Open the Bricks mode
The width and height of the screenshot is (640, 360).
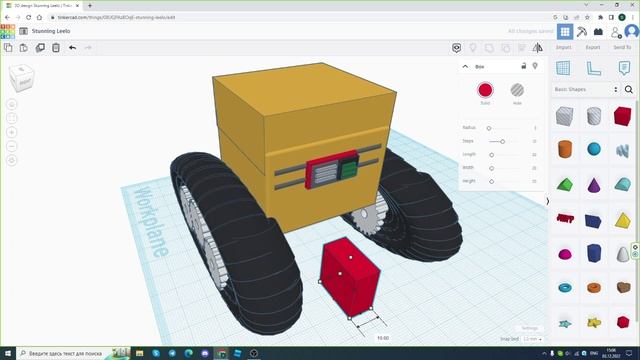598,31
